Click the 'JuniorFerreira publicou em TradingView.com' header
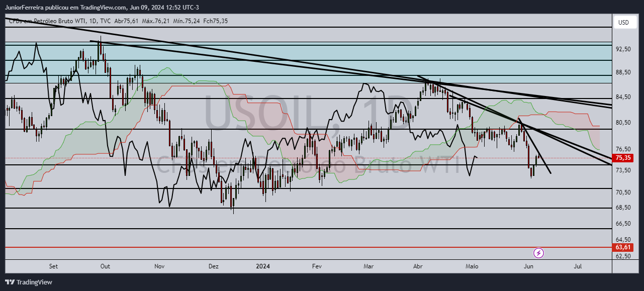644x291 pixels. click(x=65, y=8)
